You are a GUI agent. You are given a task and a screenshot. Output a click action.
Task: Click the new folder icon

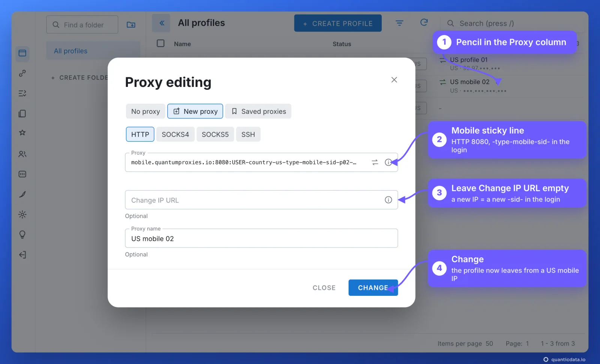point(131,25)
